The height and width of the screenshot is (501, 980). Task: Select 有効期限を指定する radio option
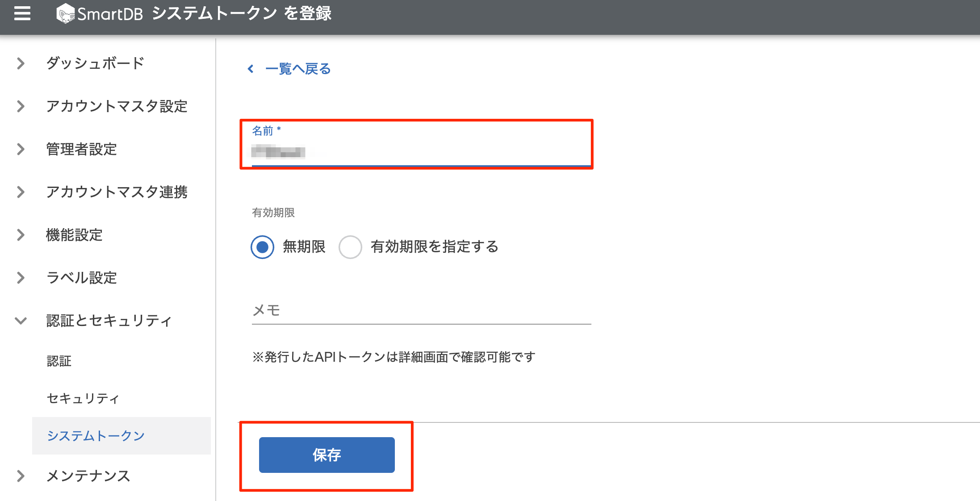click(350, 247)
